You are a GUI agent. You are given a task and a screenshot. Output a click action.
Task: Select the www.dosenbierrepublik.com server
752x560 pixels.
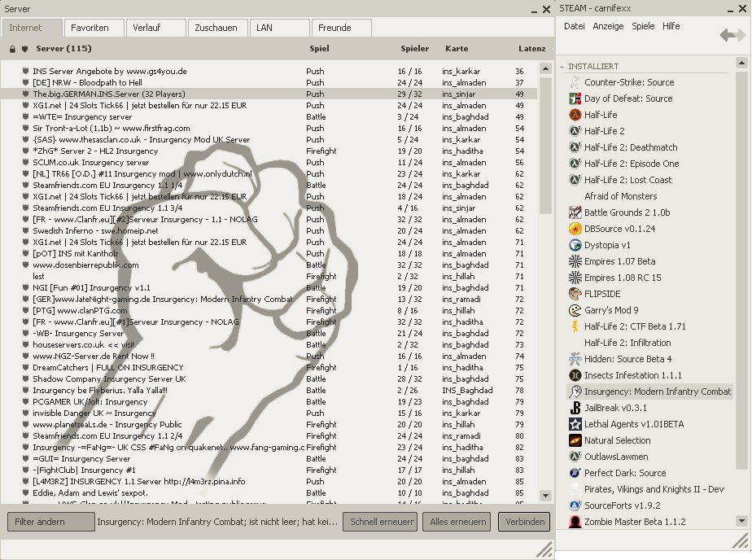(269, 265)
